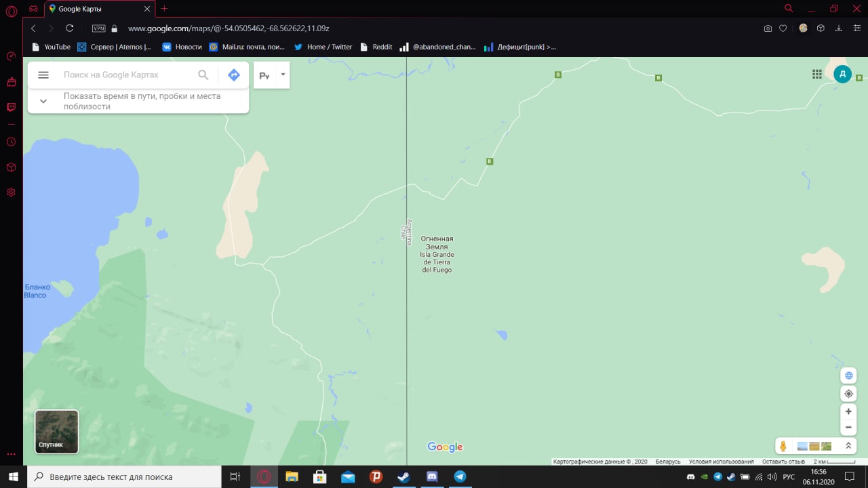
Task: Open the first imagery photo thumbnail
Action: pos(802,446)
